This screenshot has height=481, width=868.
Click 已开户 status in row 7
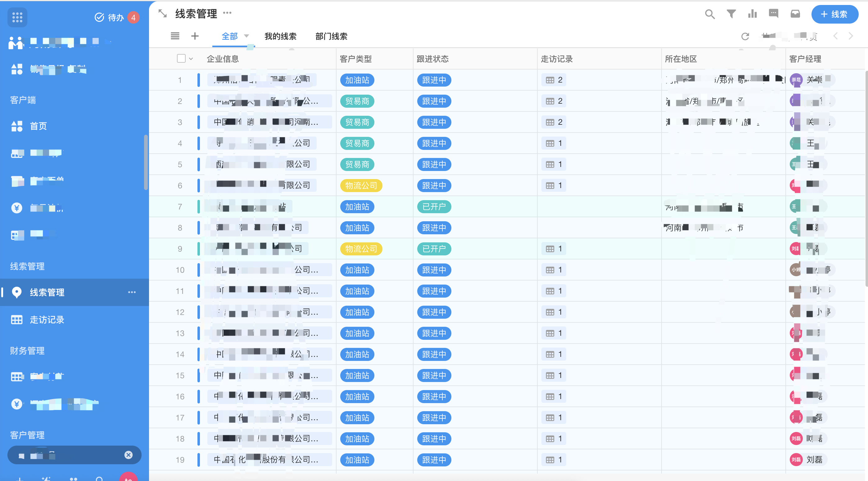click(434, 207)
